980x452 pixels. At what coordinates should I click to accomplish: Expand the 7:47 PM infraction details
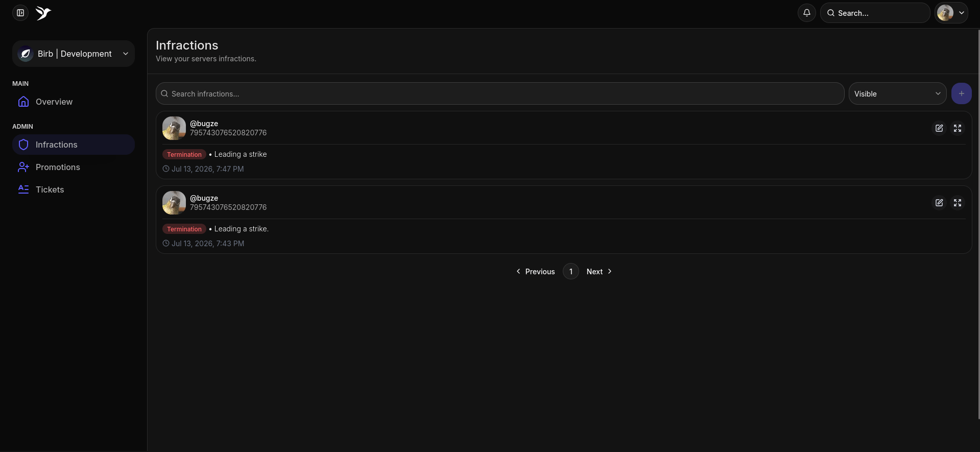tap(958, 128)
